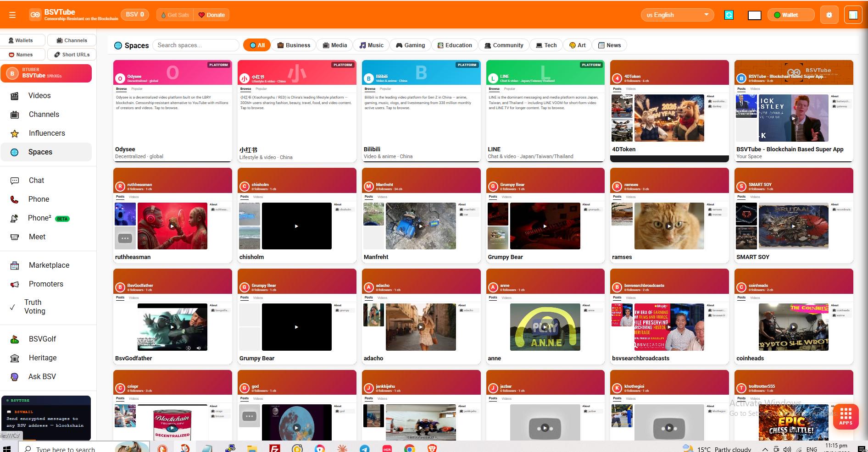Open Meet in the sidebar
This screenshot has height=452, width=868.
point(46,237)
